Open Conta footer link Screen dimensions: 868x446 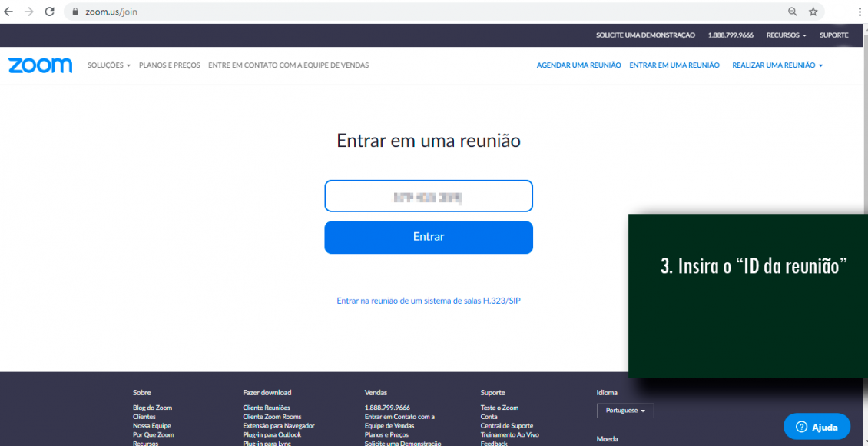point(489,417)
